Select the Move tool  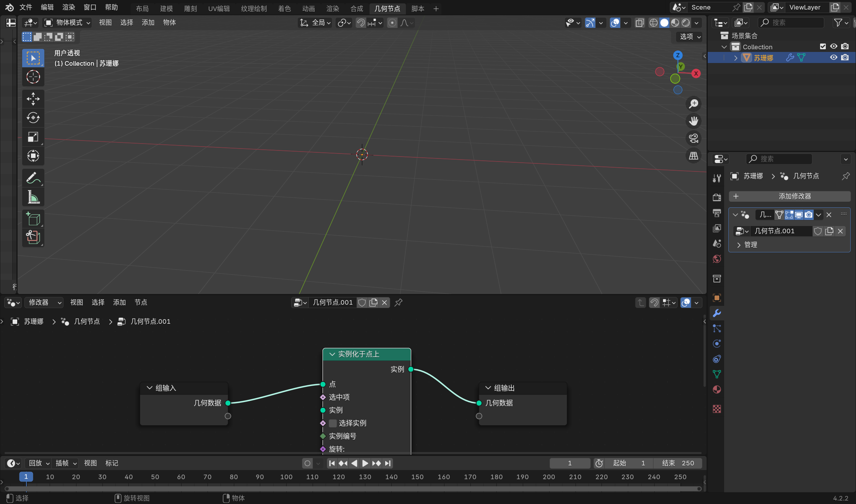point(33,99)
